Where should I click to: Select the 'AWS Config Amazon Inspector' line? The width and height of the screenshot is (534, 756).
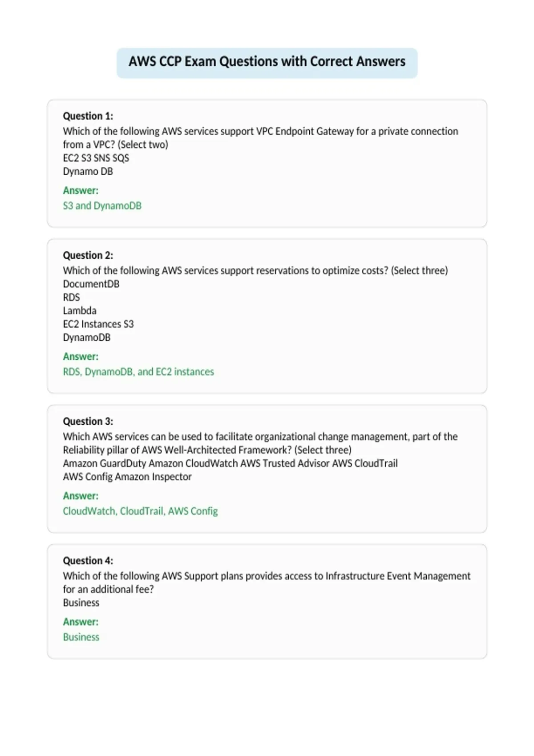pos(127,477)
